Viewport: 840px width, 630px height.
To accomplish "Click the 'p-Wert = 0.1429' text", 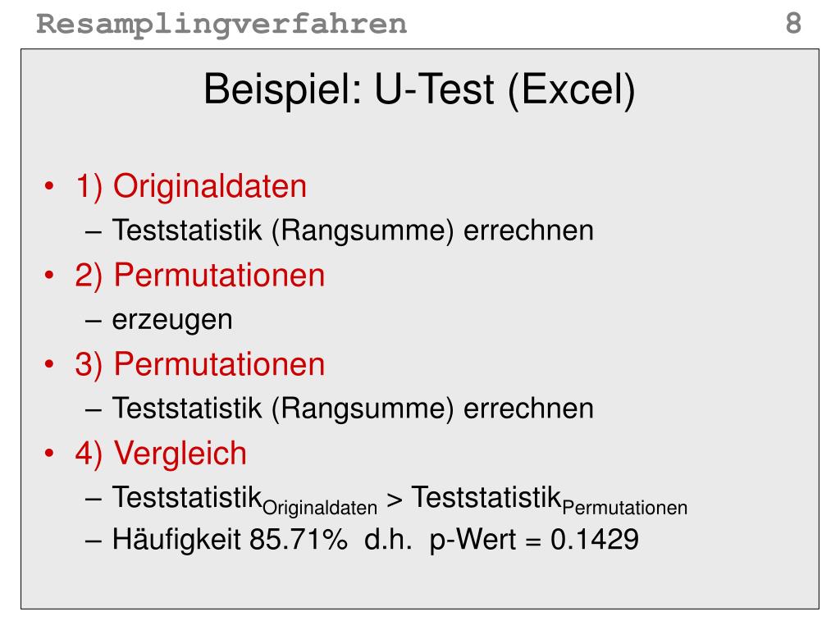I will [x=534, y=540].
